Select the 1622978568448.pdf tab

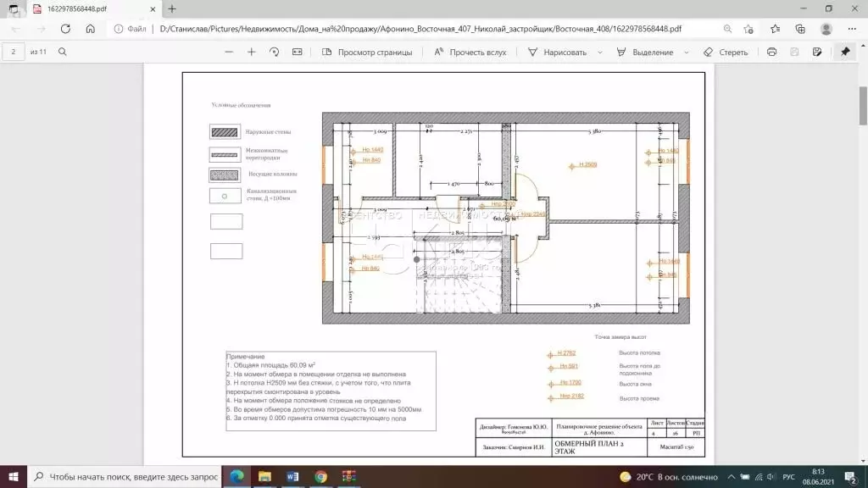point(94,8)
